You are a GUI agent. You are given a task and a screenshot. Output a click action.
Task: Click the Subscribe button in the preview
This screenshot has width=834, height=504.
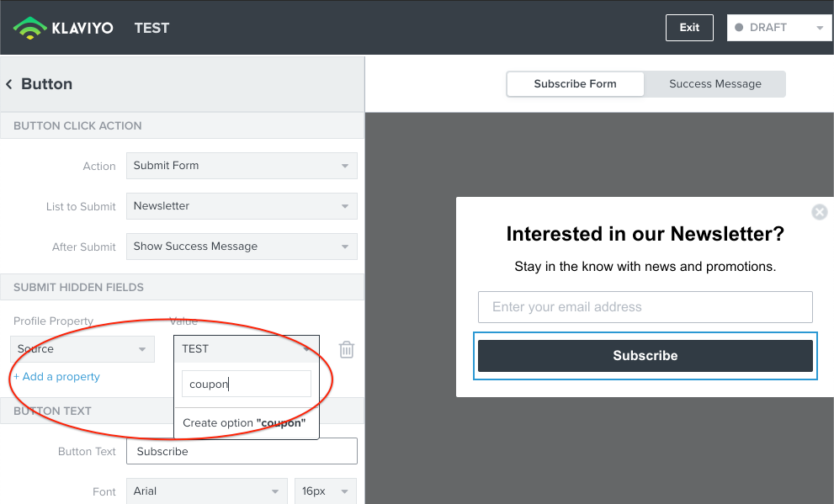[645, 356]
